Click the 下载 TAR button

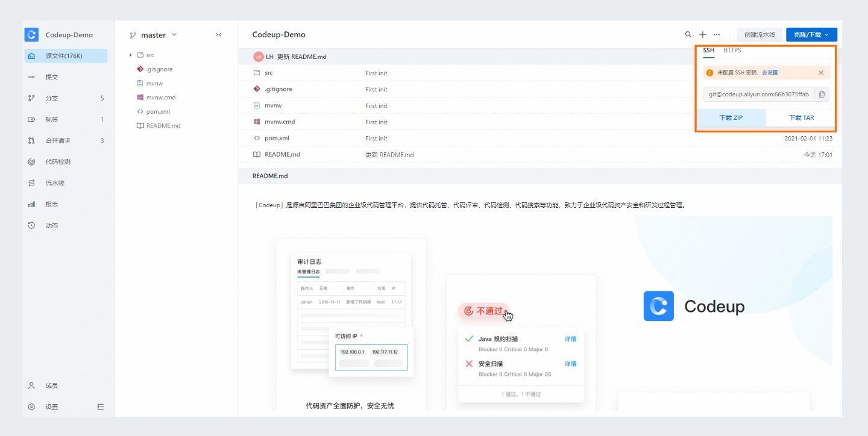click(801, 118)
